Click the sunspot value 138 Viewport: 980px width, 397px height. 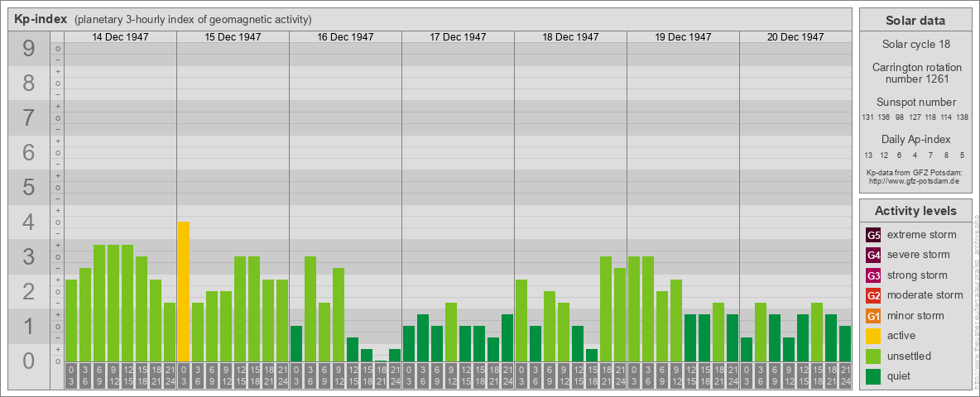963,117
